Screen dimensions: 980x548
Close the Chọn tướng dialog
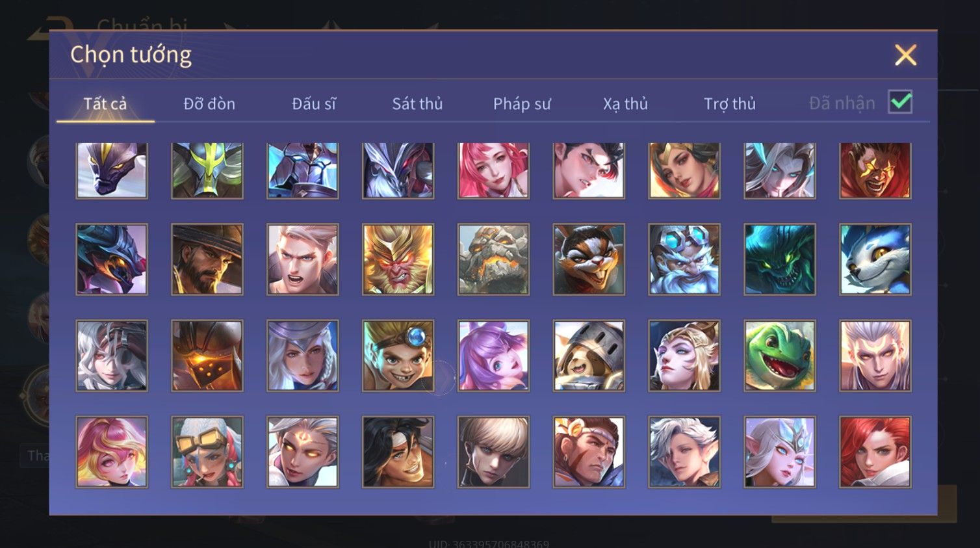905,55
